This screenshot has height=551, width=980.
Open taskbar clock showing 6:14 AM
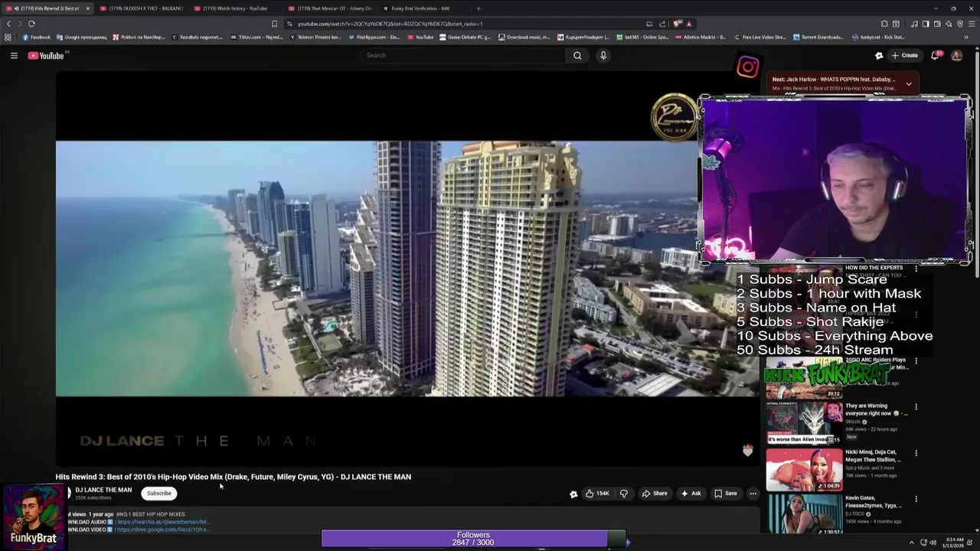pos(952,543)
